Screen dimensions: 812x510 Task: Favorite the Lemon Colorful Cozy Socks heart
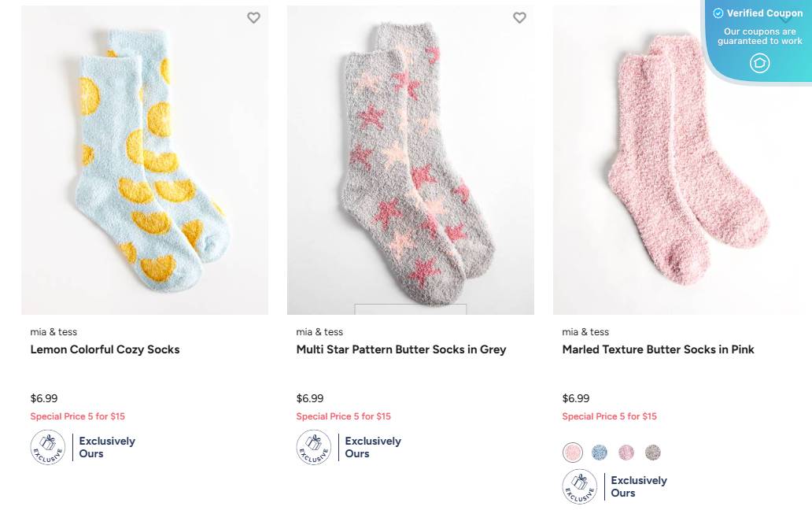[x=253, y=18]
